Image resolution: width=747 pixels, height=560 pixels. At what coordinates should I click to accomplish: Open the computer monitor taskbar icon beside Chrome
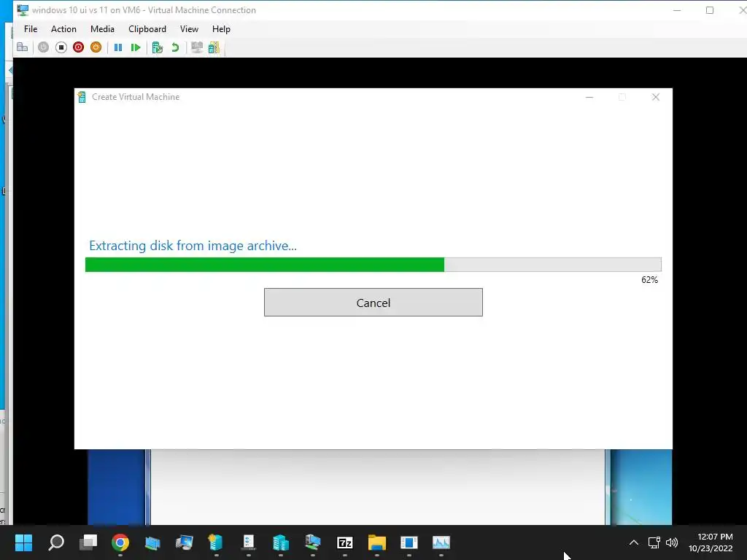185,542
